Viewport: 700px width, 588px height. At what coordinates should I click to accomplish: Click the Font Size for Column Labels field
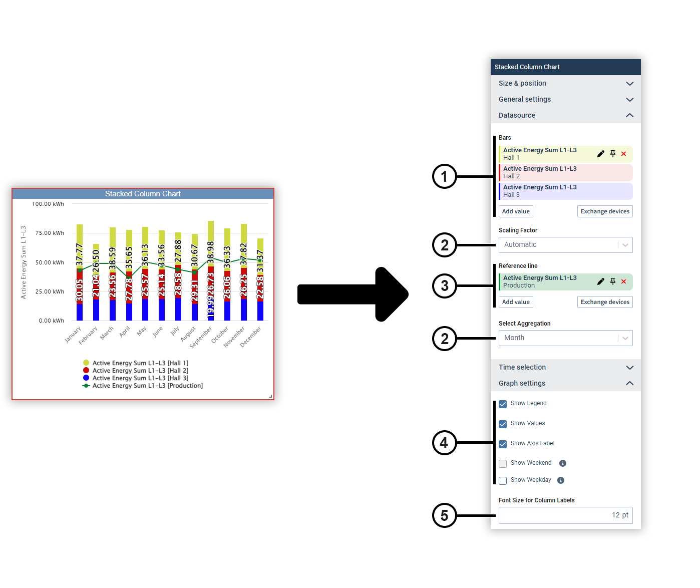565,515
